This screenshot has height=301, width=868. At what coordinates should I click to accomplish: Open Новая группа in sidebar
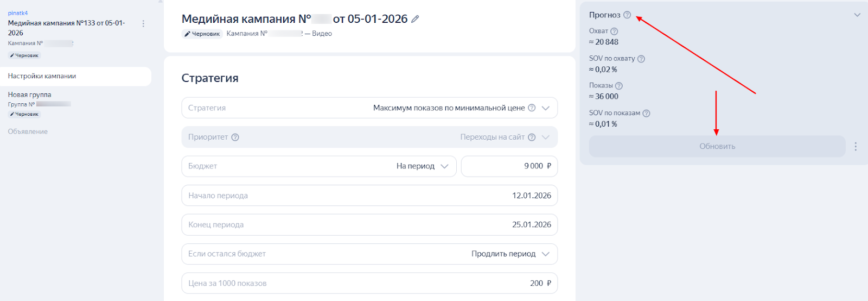pyautogui.click(x=30, y=95)
